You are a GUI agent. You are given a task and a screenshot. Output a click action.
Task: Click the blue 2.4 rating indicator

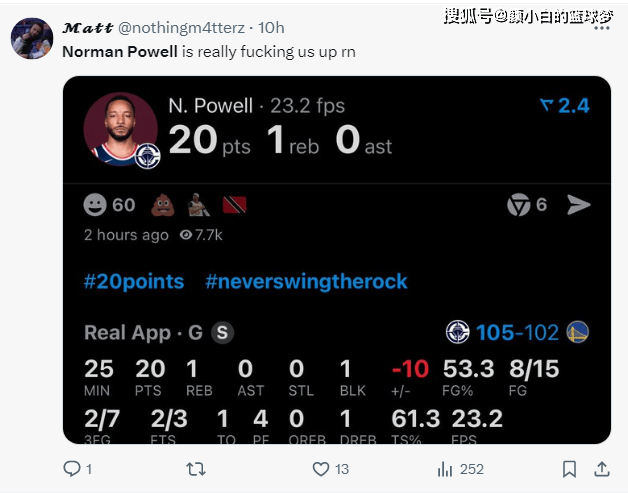point(565,106)
